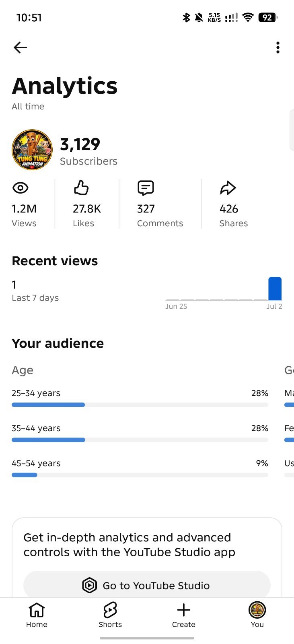
Task: Tap the Likes thumbs-up icon
Action: [81, 188]
